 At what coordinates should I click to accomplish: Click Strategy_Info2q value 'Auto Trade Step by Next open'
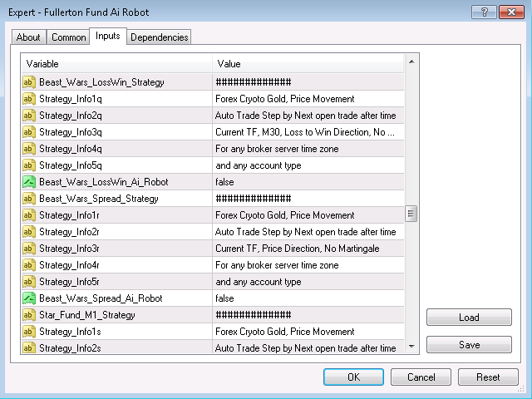coord(305,116)
